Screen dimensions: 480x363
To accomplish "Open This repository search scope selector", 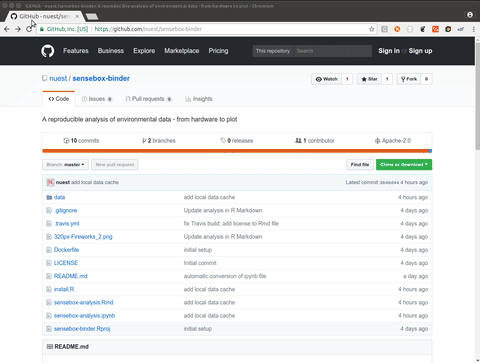I will click(273, 51).
